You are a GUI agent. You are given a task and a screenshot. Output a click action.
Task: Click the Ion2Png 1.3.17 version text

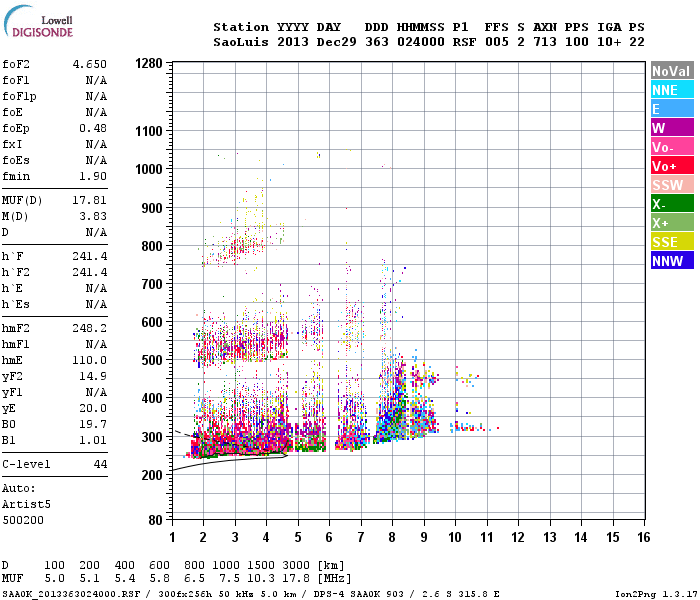point(656,594)
